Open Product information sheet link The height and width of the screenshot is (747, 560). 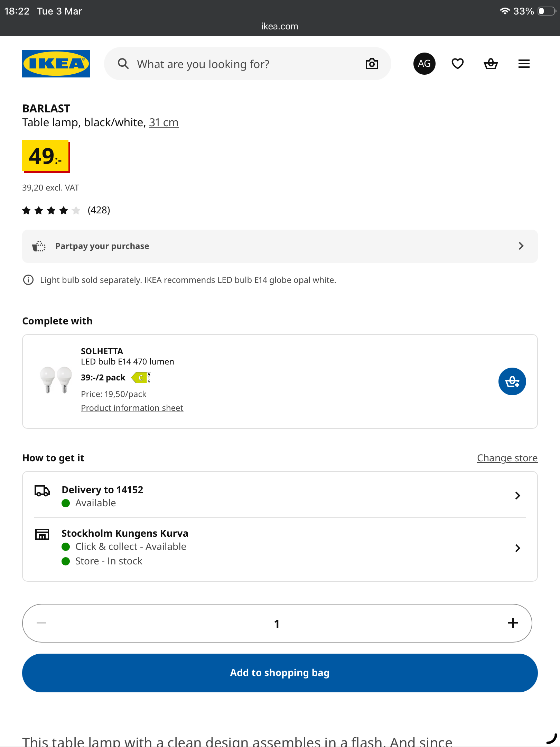(x=132, y=408)
